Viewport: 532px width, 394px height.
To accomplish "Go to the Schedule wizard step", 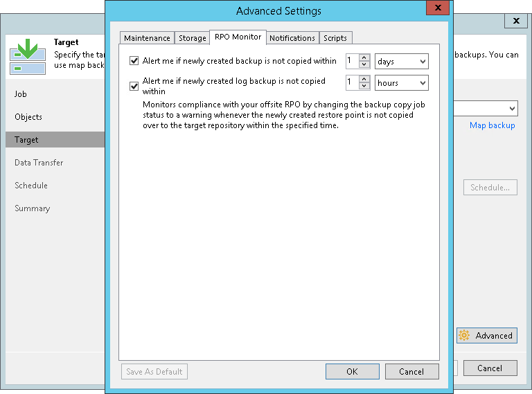I will tap(31, 186).
